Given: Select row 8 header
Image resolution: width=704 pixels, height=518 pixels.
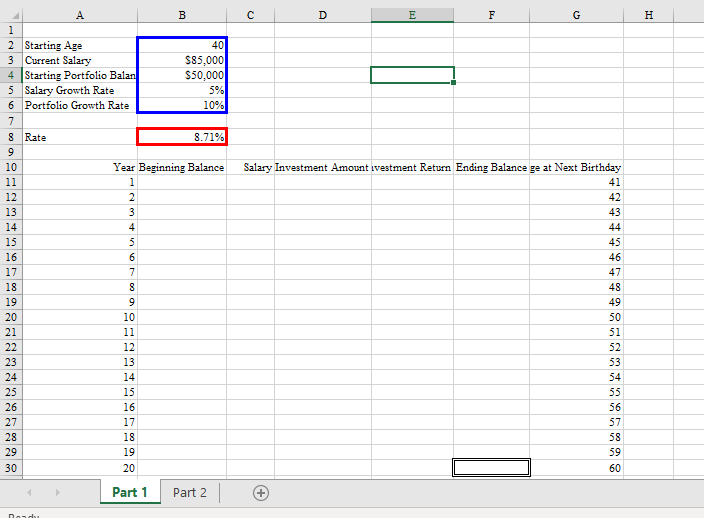Looking at the screenshot, I should pos(11,137).
